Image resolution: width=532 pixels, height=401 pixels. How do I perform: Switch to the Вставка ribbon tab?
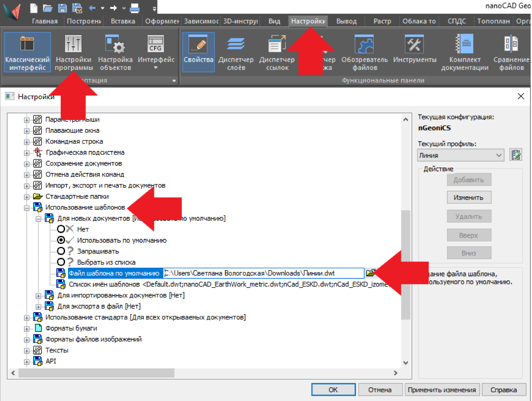(123, 21)
